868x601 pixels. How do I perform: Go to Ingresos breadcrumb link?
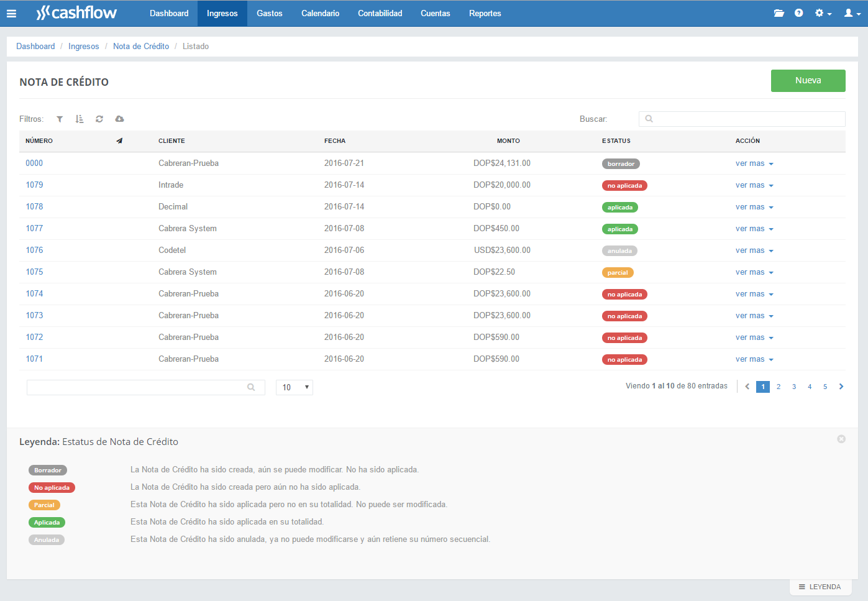[x=84, y=46]
